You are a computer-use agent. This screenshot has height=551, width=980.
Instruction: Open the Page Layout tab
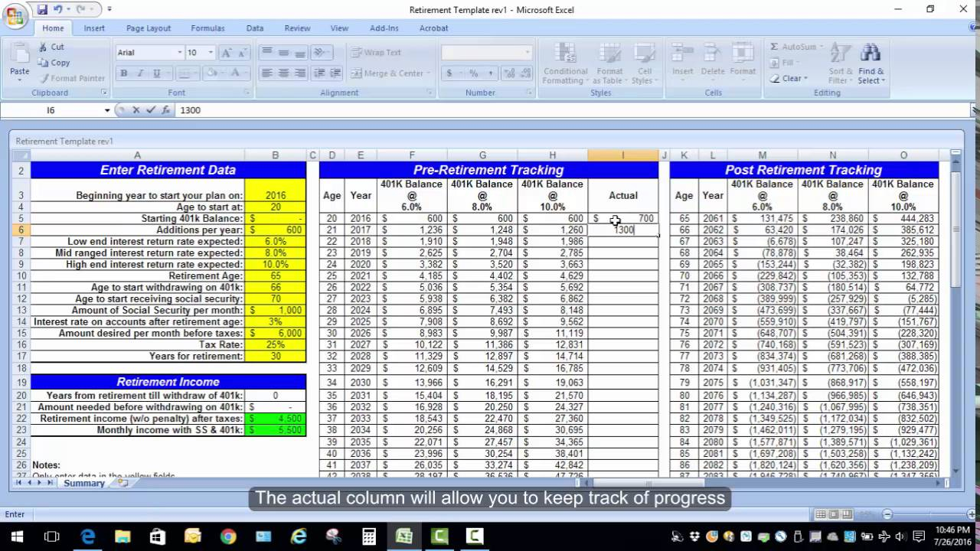(x=149, y=28)
